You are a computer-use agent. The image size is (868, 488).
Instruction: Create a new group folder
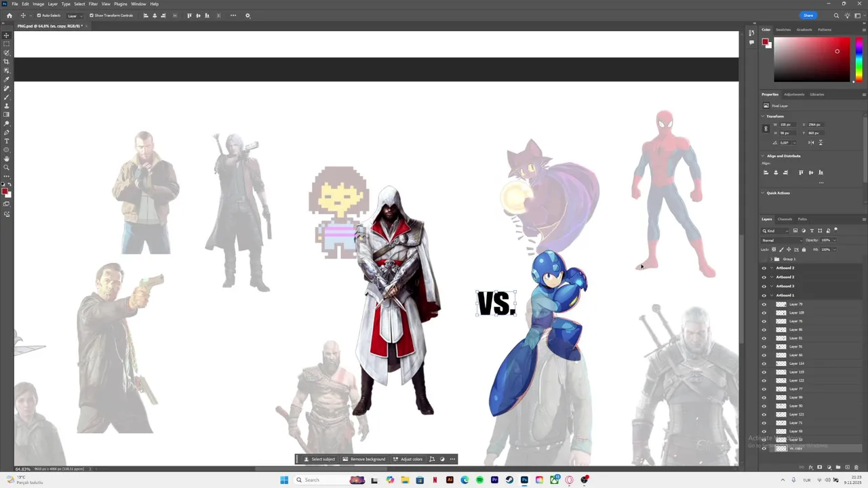click(838, 467)
